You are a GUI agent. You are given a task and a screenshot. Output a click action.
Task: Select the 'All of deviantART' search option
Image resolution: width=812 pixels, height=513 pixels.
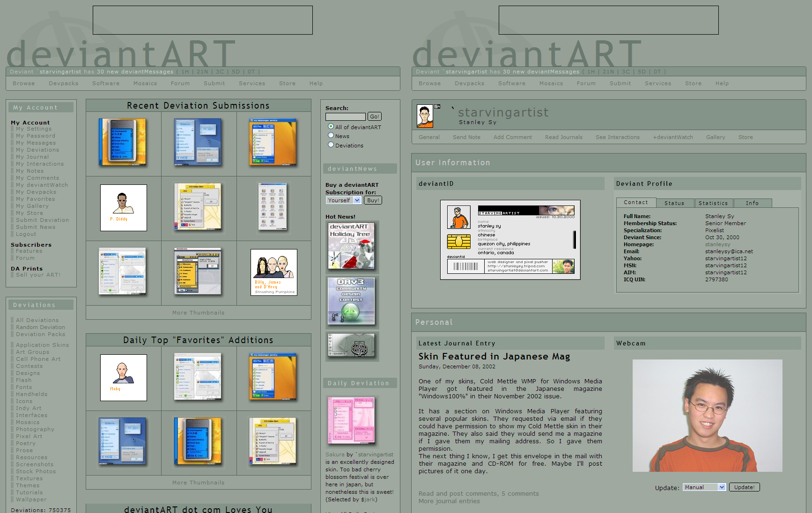click(331, 126)
